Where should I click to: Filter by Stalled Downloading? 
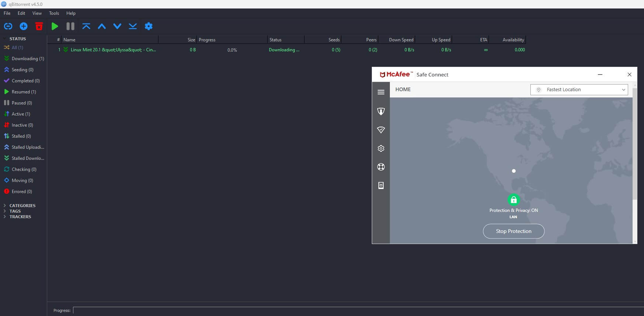pos(24,158)
